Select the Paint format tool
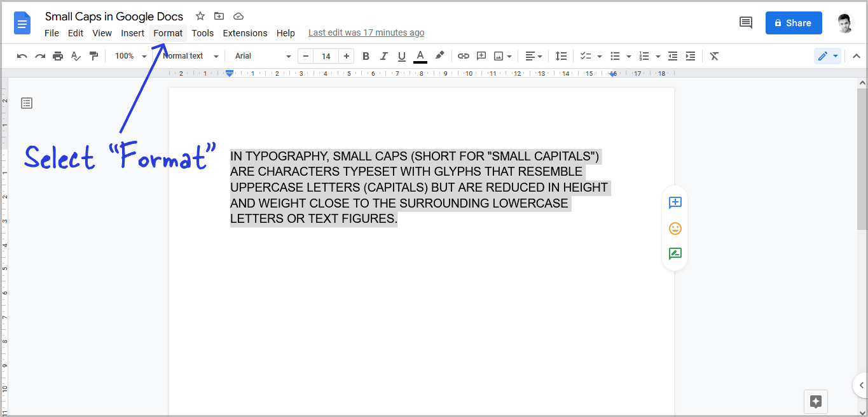The width and height of the screenshot is (868, 417). pos(94,56)
